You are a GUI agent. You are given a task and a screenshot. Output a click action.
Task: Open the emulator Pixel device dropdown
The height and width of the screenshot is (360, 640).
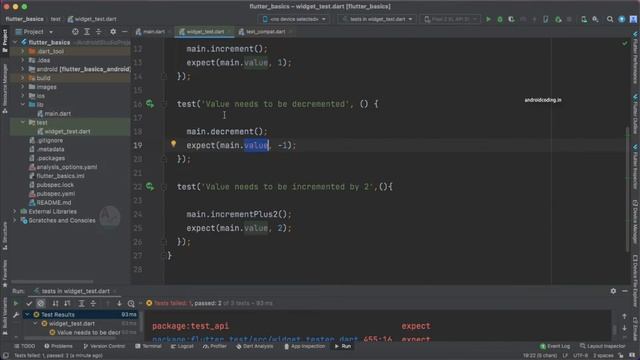coord(450,19)
